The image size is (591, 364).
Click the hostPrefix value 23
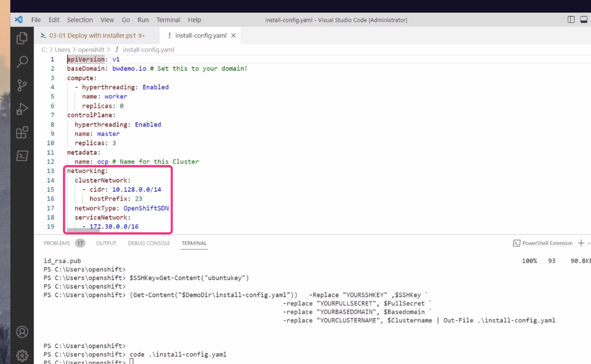tap(138, 199)
